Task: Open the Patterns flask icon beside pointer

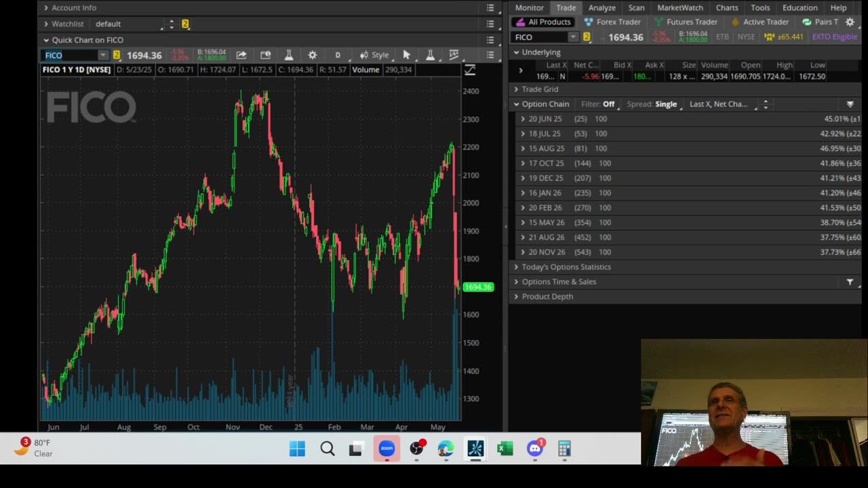Action: [x=430, y=55]
